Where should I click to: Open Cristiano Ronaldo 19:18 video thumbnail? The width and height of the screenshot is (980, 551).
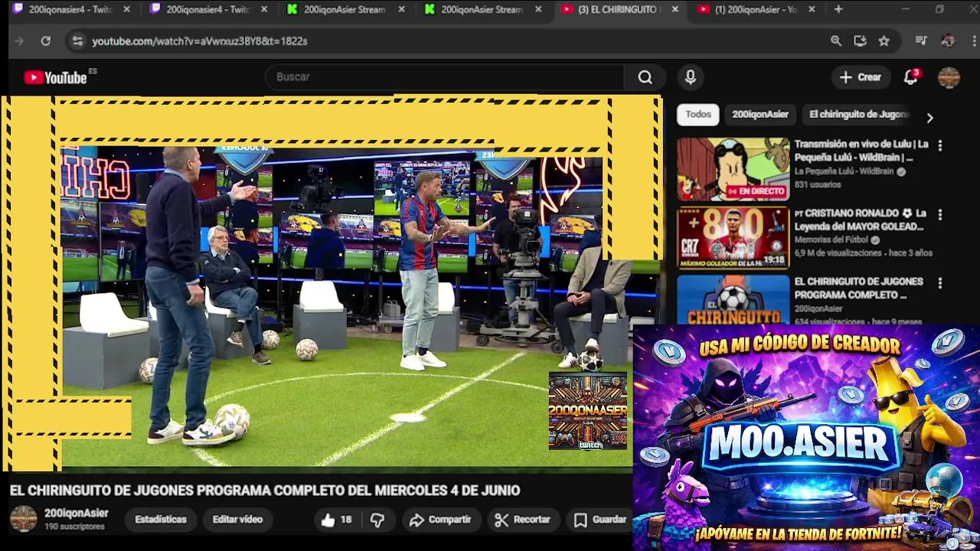click(x=733, y=238)
